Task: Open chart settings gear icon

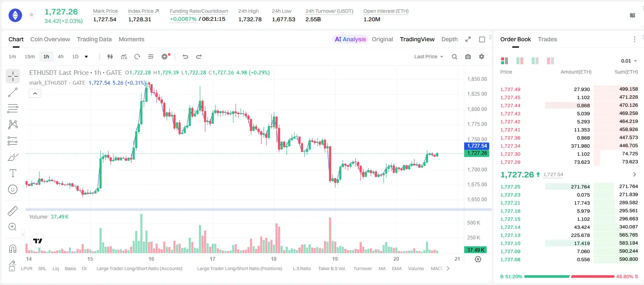Action: pyautogui.click(x=482, y=57)
